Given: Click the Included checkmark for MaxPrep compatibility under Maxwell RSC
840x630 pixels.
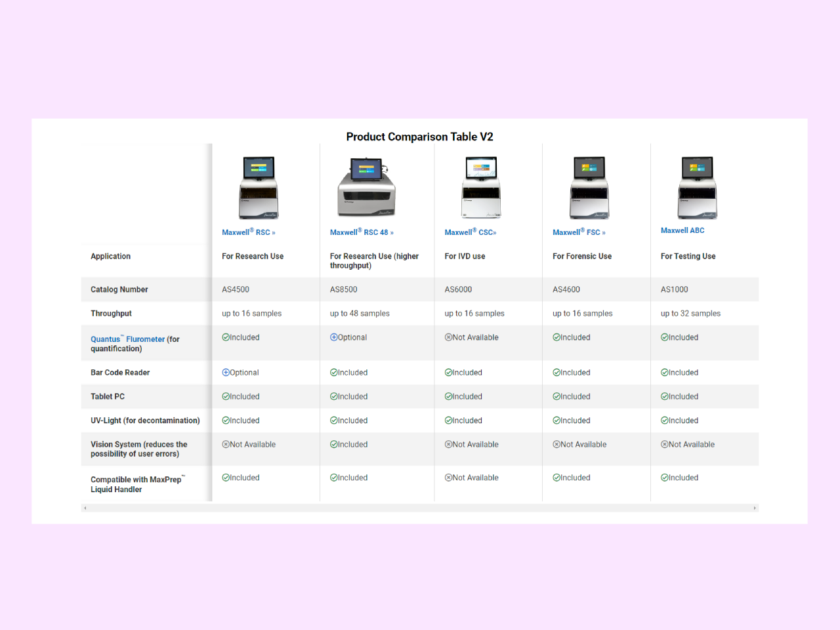Looking at the screenshot, I should click(x=226, y=477).
